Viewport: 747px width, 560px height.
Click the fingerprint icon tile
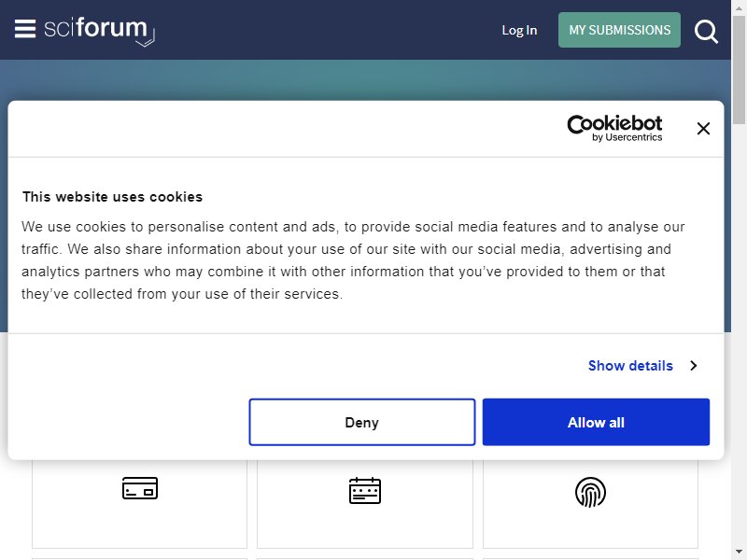click(x=590, y=504)
